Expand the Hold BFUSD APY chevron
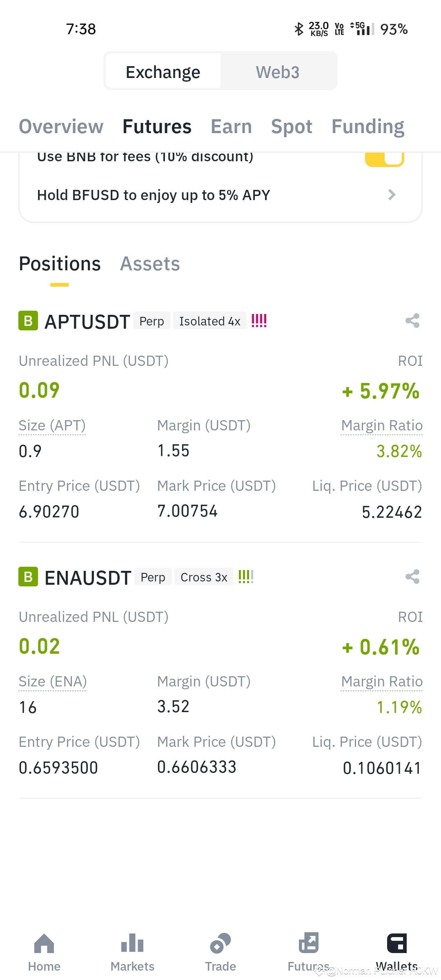This screenshot has width=441, height=980. pyautogui.click(x=392, y=195)
